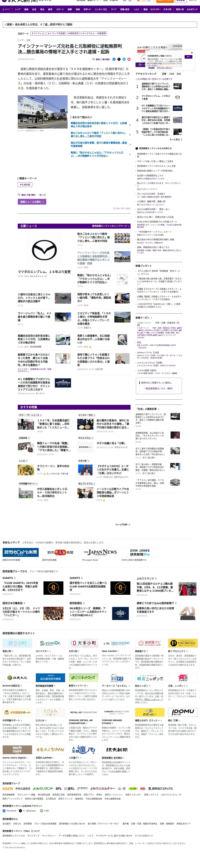Select the 記事 ranking tab
This screenshot has width=200, height=868.
tap(164, 73)
